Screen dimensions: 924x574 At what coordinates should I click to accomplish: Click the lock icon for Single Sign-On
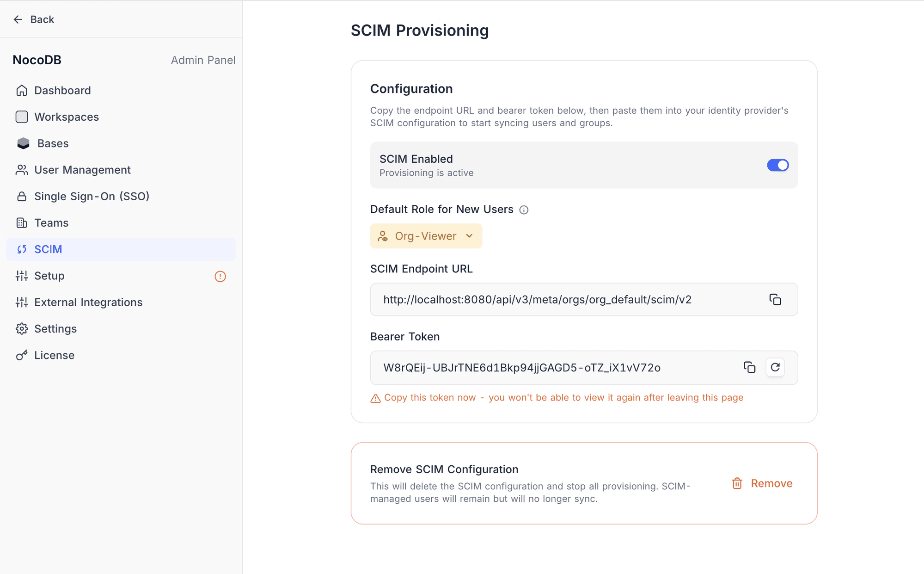click(x=21, y=196)
